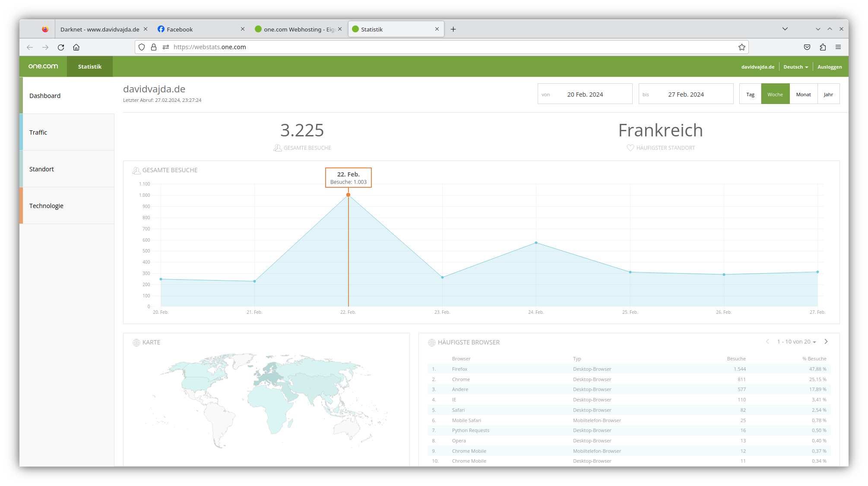The width and height of the screenshot is (868, 486).
Task: Click the browser home icon
Action: (x=76, y=47)
